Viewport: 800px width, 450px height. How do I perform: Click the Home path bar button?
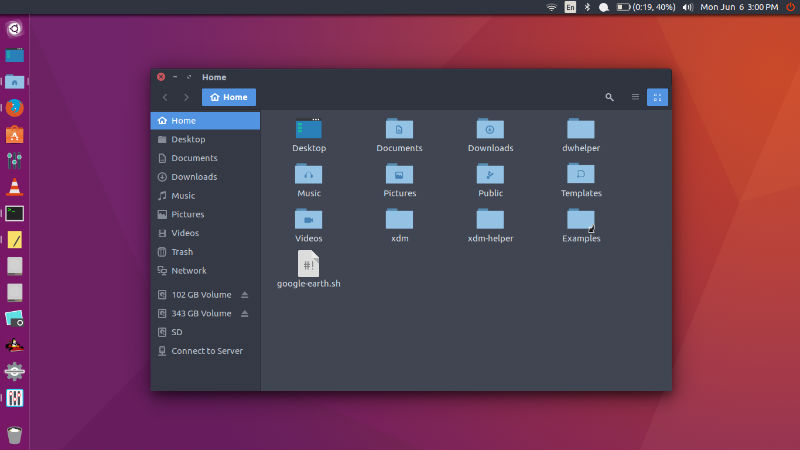[x=229, y=97]
